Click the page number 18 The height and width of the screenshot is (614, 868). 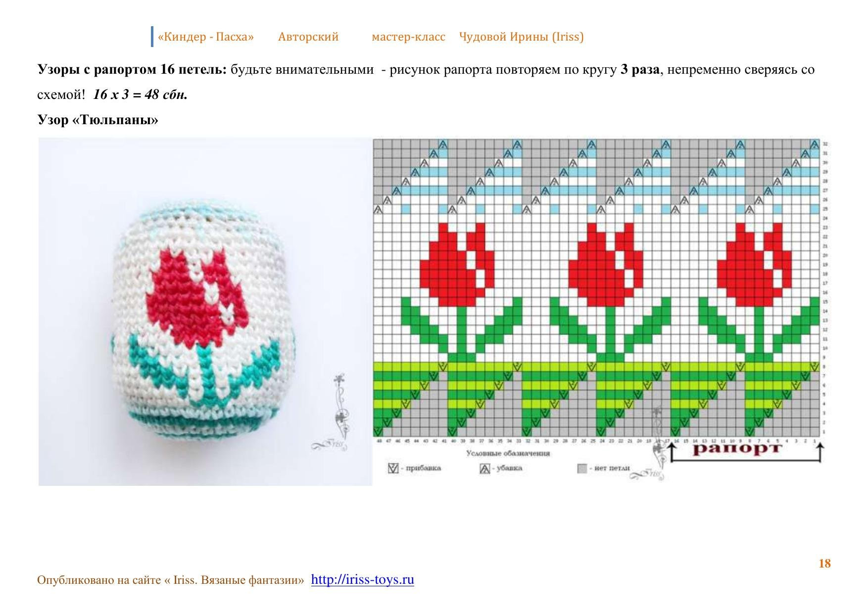[824, 564]
